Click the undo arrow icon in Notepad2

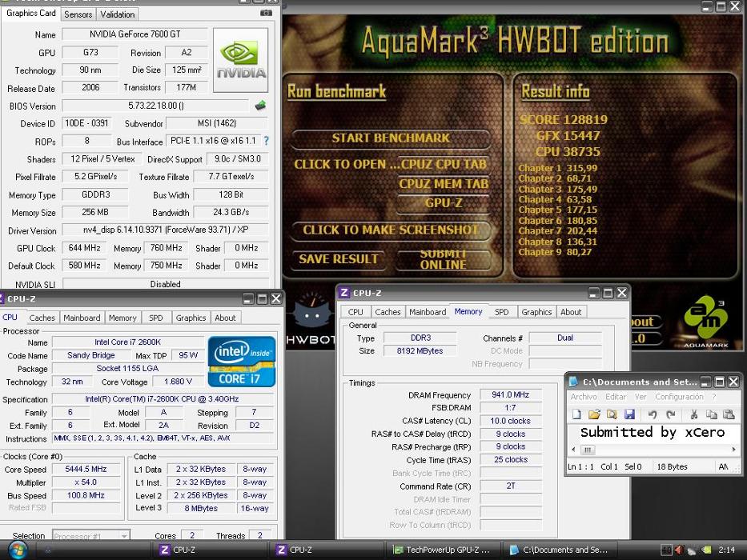pyautogui.click(x=653, y=414)
